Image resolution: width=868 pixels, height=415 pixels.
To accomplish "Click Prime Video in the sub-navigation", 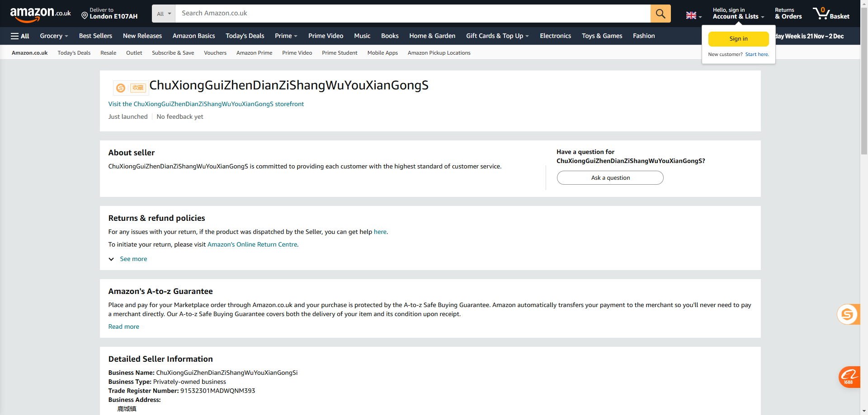I will 297,53.
